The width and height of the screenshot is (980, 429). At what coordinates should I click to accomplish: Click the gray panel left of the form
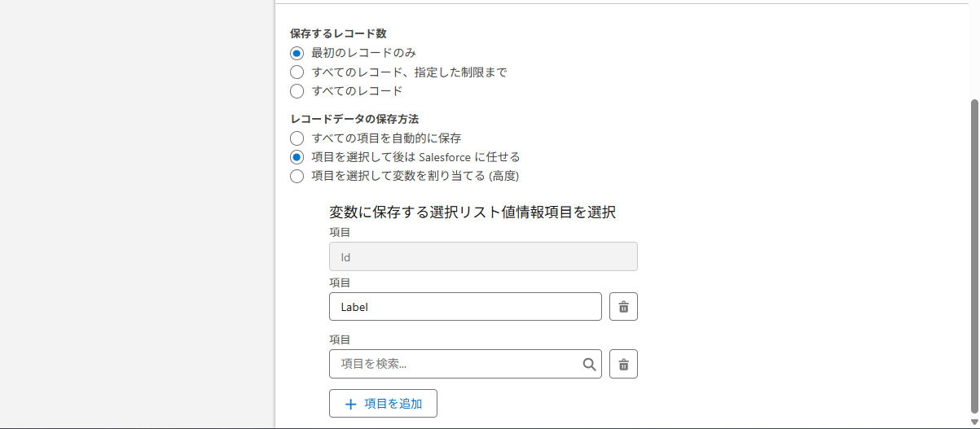(137, 212)
